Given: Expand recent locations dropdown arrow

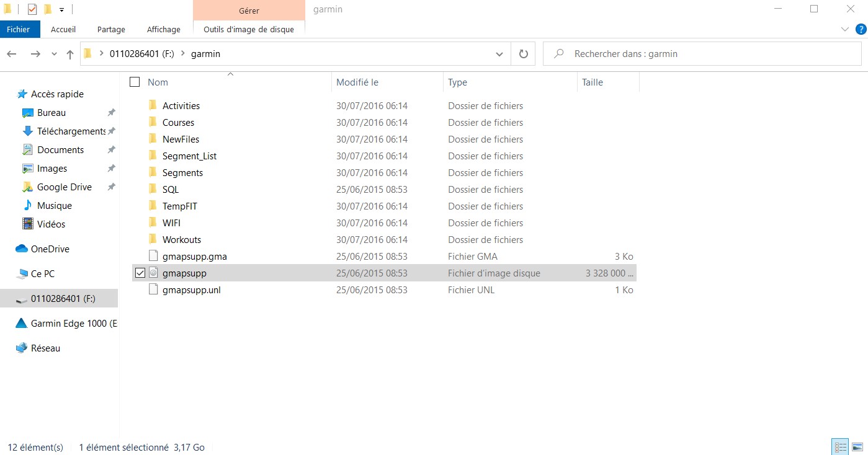Looking at the screenshot, I should point(55,55).
